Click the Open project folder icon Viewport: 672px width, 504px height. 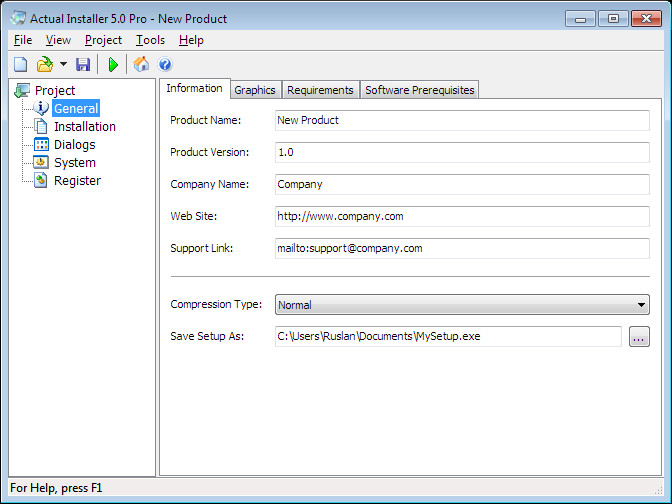pos(45,65)
